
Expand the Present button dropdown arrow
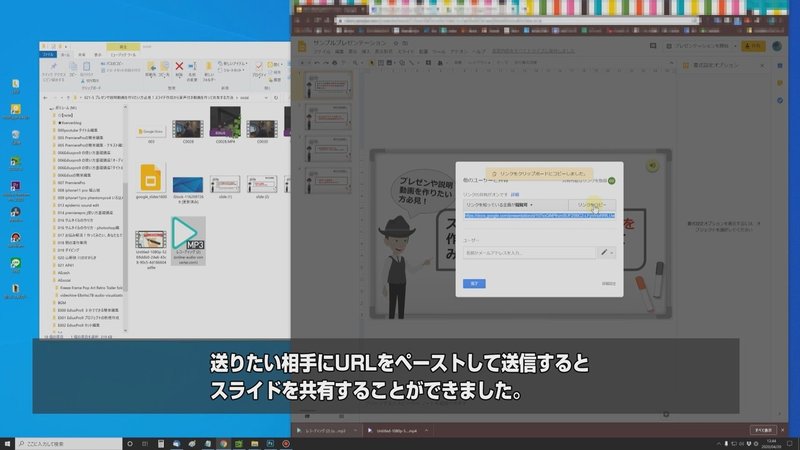pos(735,46)
